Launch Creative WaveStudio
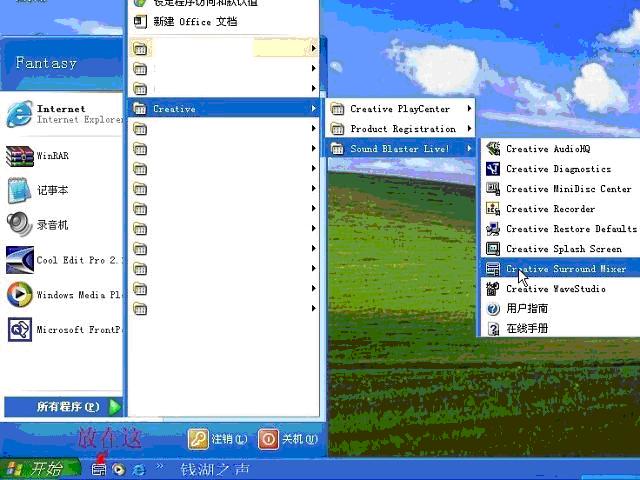640x480 pixels. [555, 289]
